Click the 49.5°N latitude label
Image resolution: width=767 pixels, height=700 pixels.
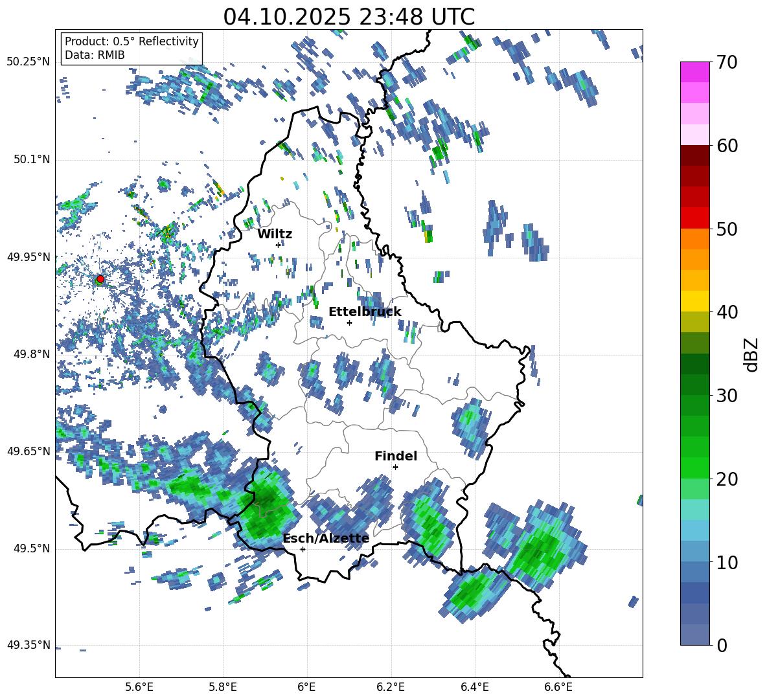point(30,548)
